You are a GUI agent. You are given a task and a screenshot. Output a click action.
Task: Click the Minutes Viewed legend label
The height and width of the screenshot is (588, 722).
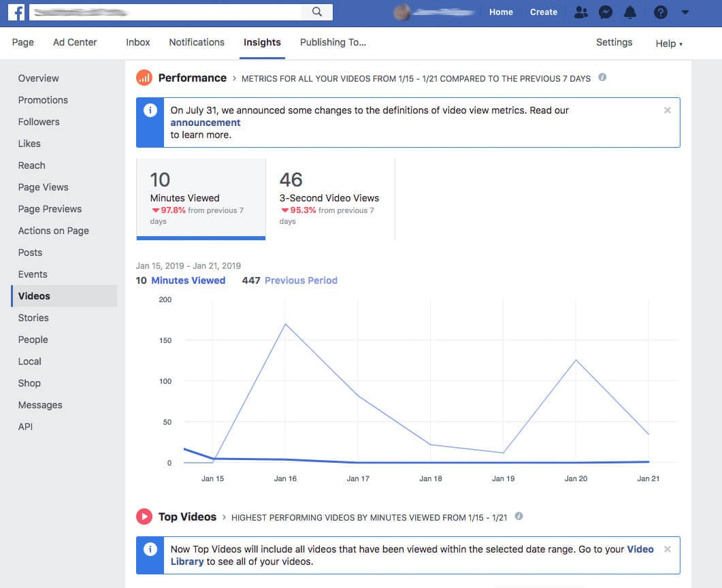pos(188,280)
